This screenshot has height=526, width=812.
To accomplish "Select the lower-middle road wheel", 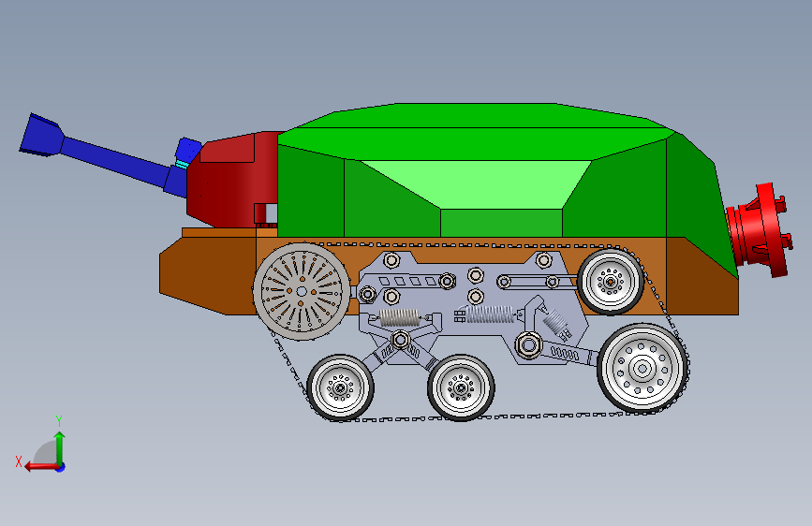I will coord(461,387).
